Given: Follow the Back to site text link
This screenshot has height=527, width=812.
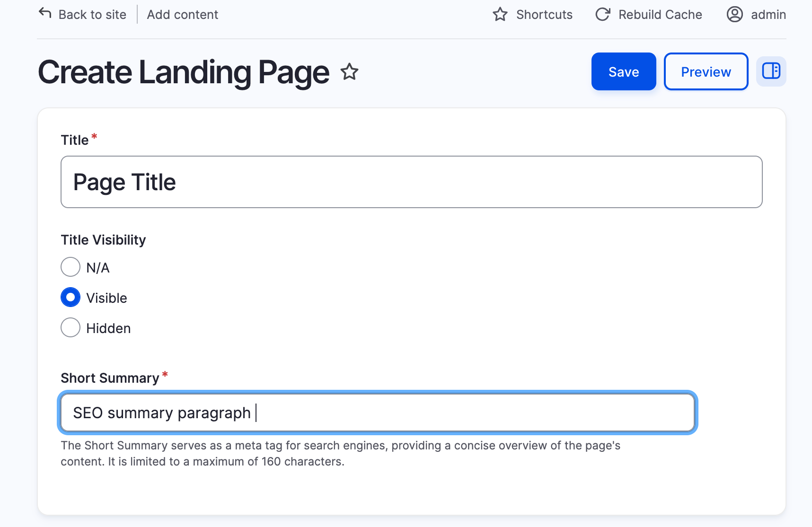Looking at the screenshot, I should 92,15.
